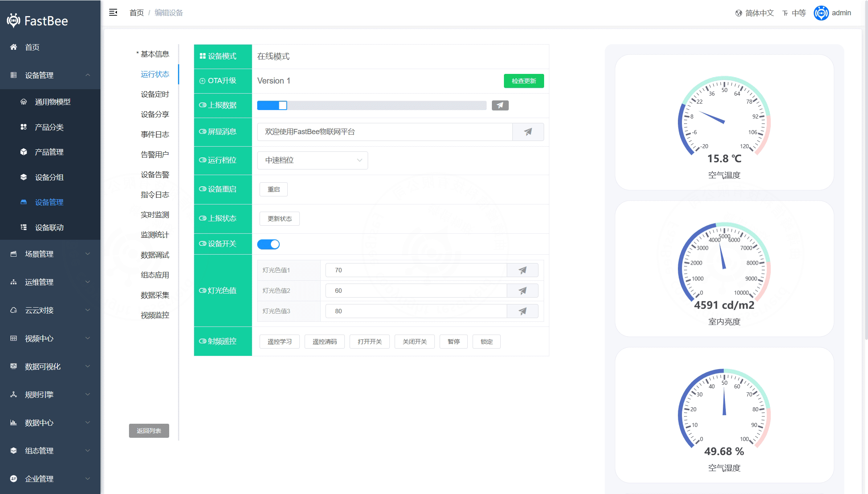
Task: Click the 视频中心 sidebar icon
Action: point(14,338)
